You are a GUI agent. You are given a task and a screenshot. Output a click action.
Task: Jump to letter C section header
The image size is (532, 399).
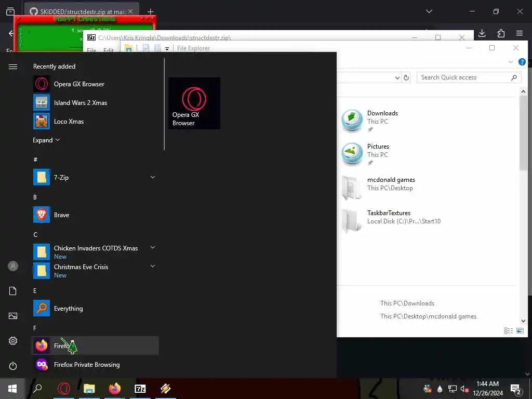click(x=35, y=234)
